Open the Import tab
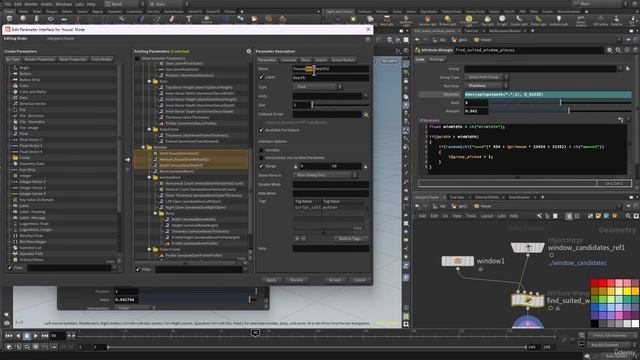 click(x=321, y=60)
